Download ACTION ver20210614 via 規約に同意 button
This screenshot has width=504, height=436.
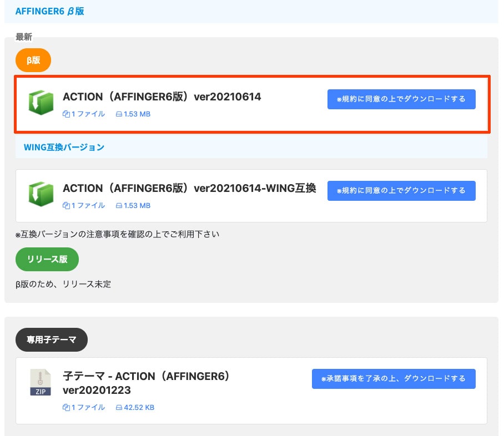(401, 99)
